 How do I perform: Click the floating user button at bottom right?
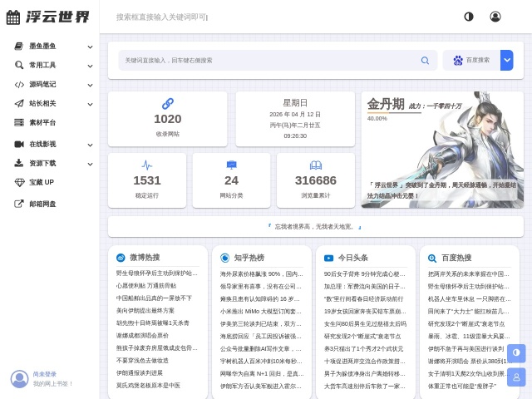click(x=516, y=377)
